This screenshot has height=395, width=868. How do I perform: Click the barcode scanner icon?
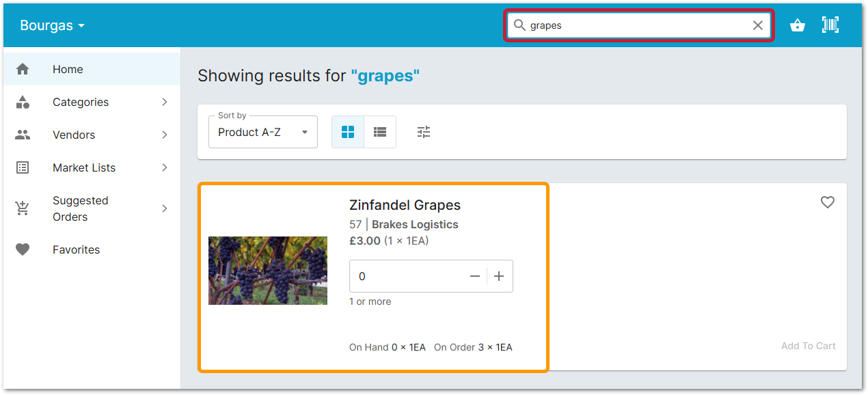tap(830, 25)
